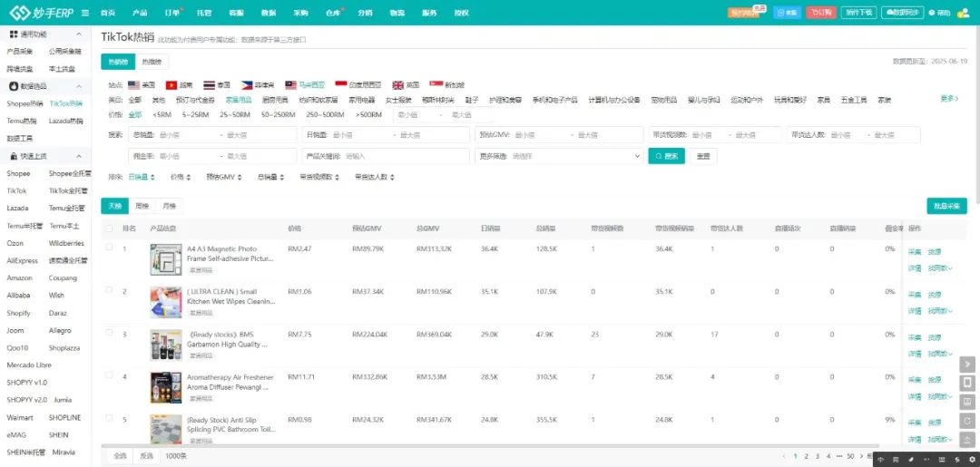Open Shopee热销 in sidebar
Screen dimensions: 980x467
click(25, 103)
